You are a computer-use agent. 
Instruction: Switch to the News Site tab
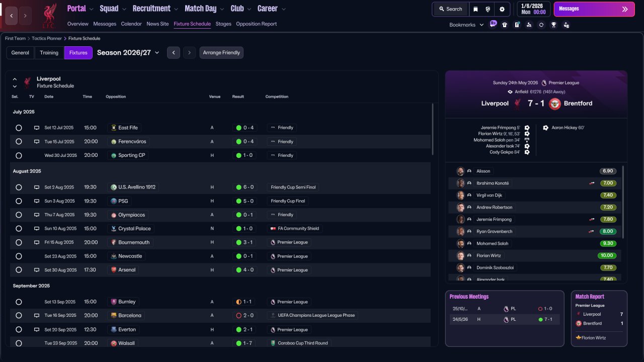(157, 24)
